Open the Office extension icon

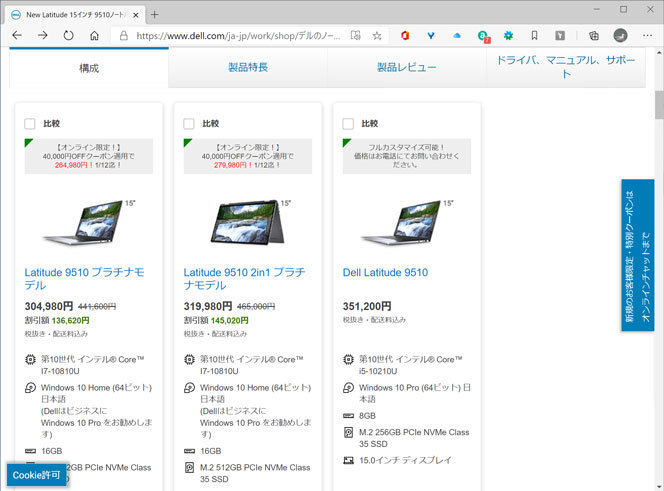[x=405, y=36]
